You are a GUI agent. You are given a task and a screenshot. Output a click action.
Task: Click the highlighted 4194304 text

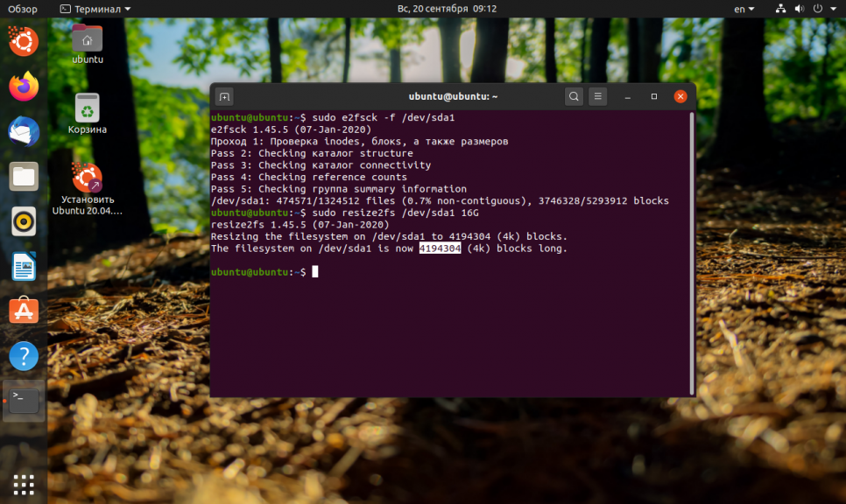point(440,248)
